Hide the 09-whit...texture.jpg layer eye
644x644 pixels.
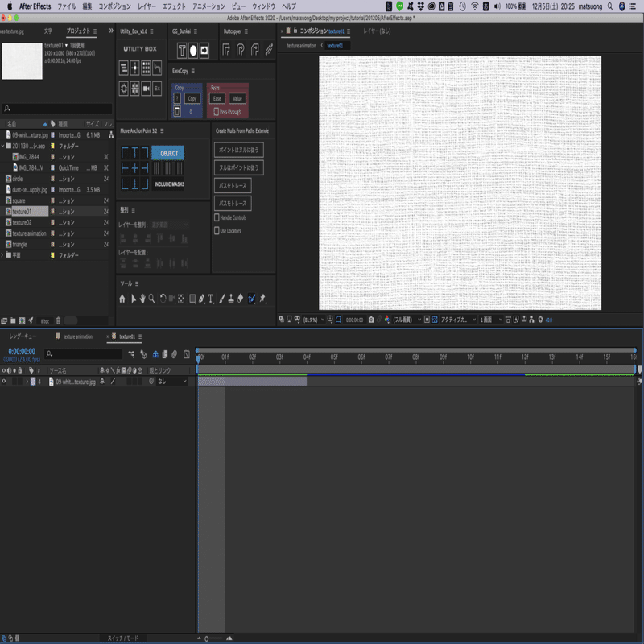click(4, 381)
